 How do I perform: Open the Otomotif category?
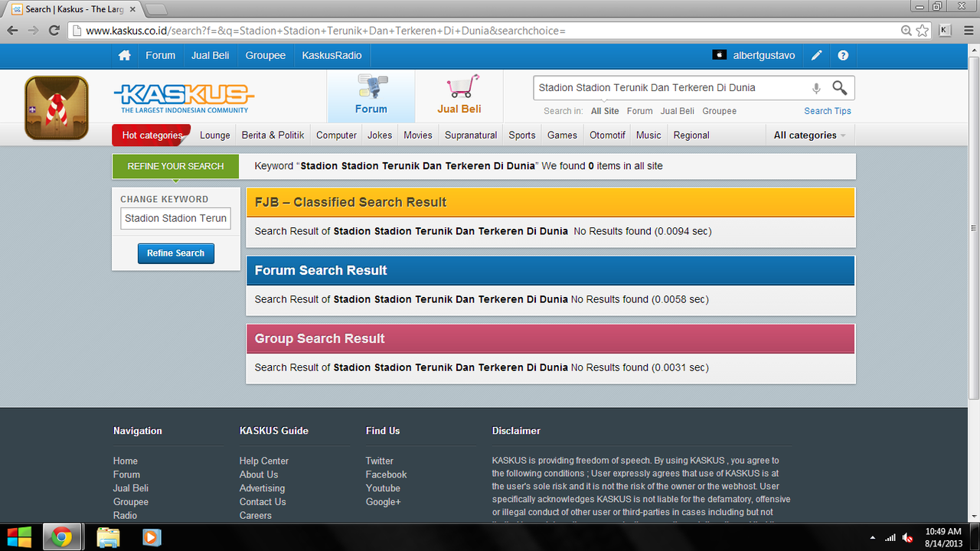(608, 135)
